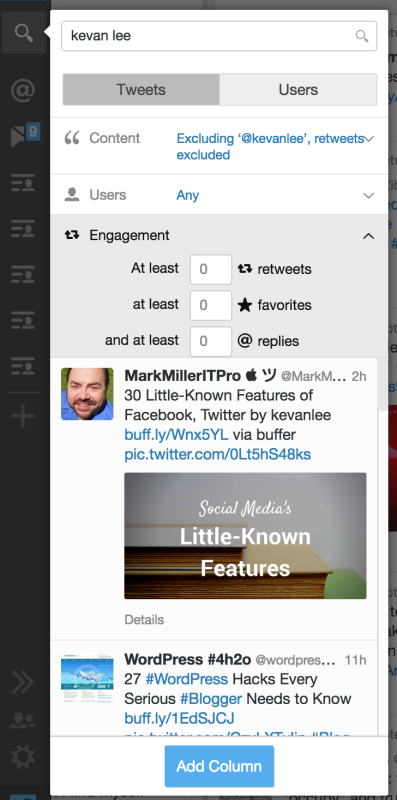Open 'Little-Known Features' tweet image
Viewport: 397px width, 800px height.
(245, 536)
